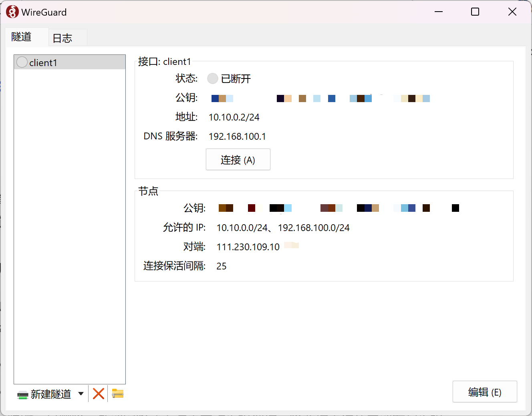532x416 pixels.
Task: Click the DNS 服务器 label
Action: [x=171, y=136]
